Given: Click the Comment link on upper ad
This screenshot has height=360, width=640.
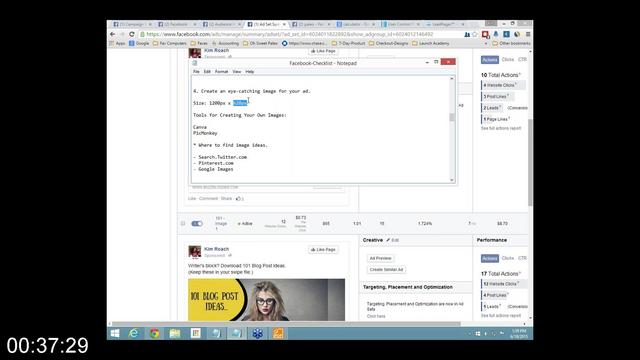Looking at the screenshot, I should point(209,199).
